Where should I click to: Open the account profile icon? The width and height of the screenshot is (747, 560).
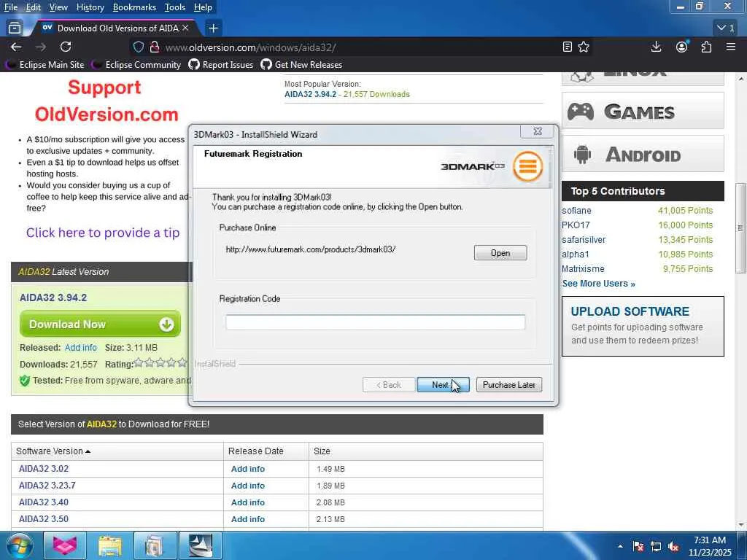tap(682, 47)
